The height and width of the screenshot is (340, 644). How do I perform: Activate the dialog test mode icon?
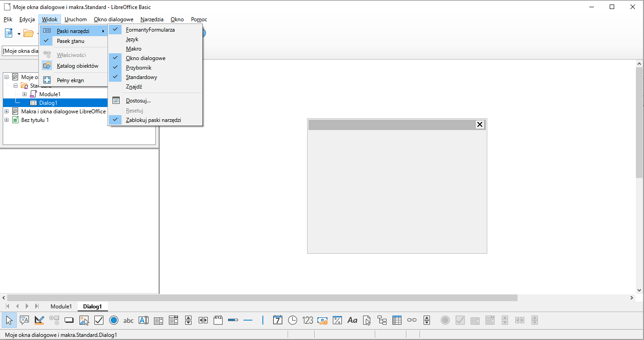coord(39,320)
